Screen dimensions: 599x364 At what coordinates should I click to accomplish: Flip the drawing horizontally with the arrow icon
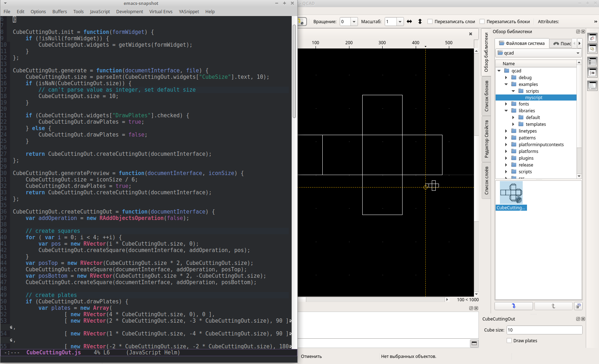pyautogui.click(x=409, y=21)
